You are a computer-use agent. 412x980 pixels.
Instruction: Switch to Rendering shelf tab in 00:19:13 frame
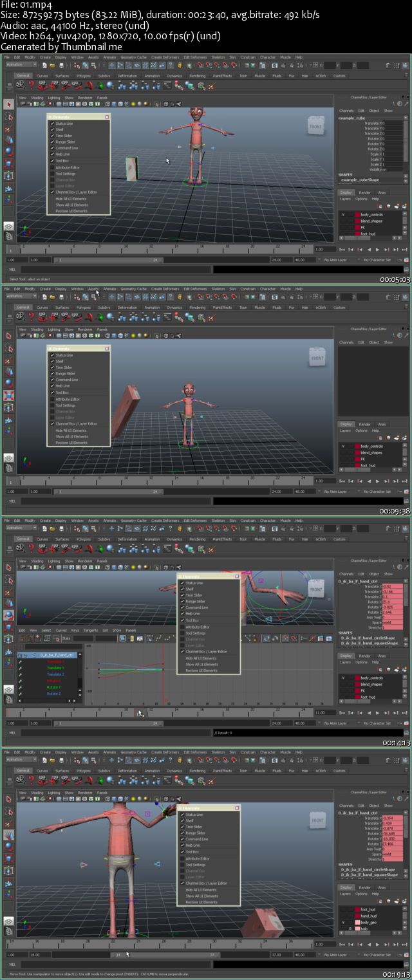[x=198, y=771]
